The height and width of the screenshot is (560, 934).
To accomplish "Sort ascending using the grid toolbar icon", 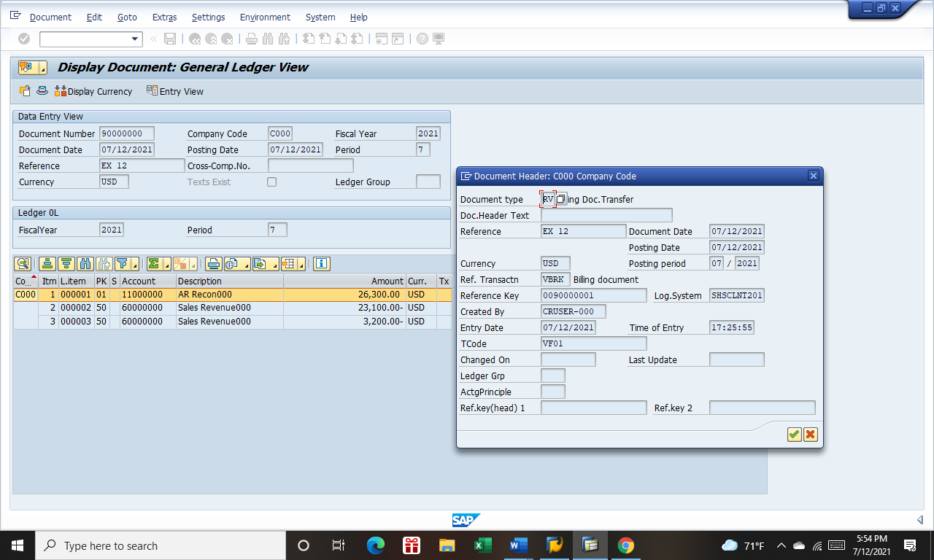I will [x=47, y=263].
